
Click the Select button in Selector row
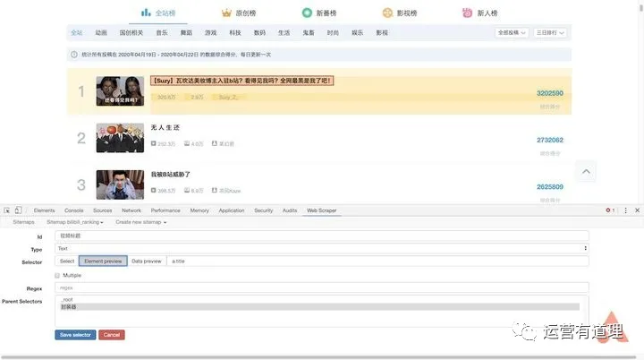67,261
